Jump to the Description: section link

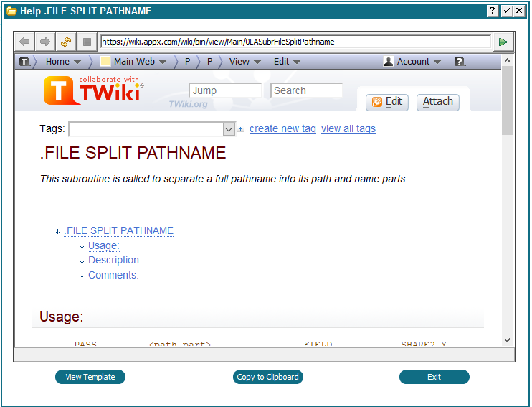[115, 261]
